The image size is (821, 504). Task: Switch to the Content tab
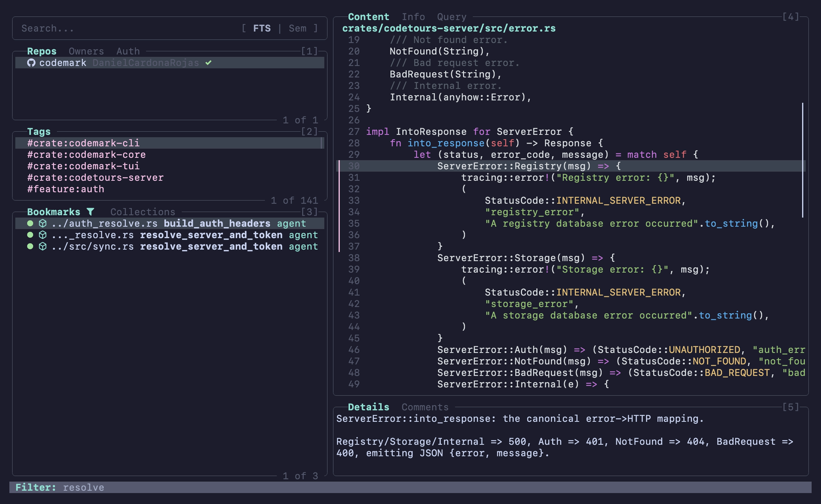(x=369, y=17)
